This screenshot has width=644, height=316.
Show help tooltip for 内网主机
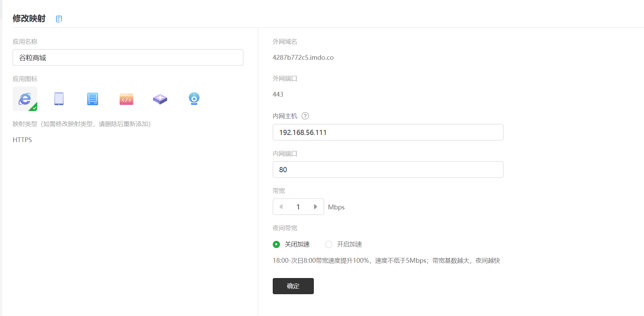tap(305, 116)
